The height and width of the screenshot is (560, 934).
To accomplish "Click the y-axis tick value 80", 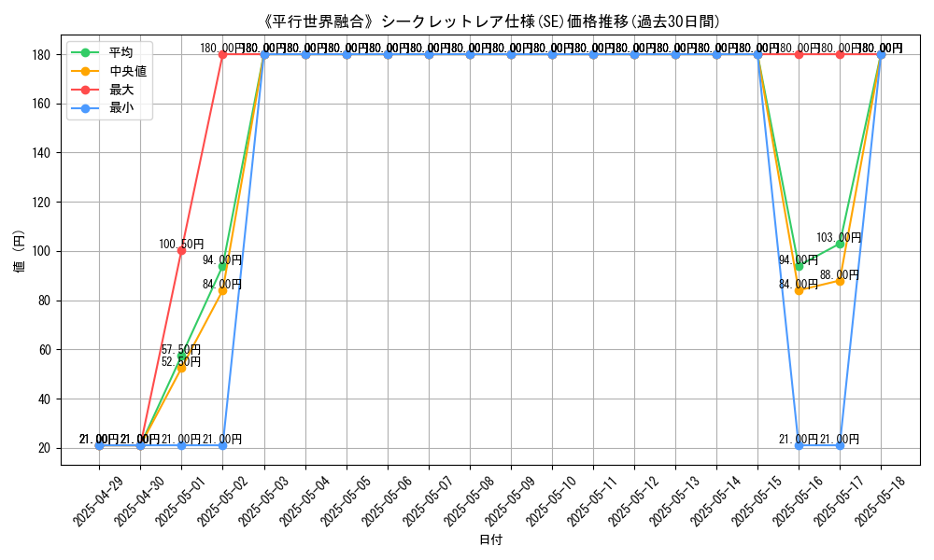I will point(45,301).
